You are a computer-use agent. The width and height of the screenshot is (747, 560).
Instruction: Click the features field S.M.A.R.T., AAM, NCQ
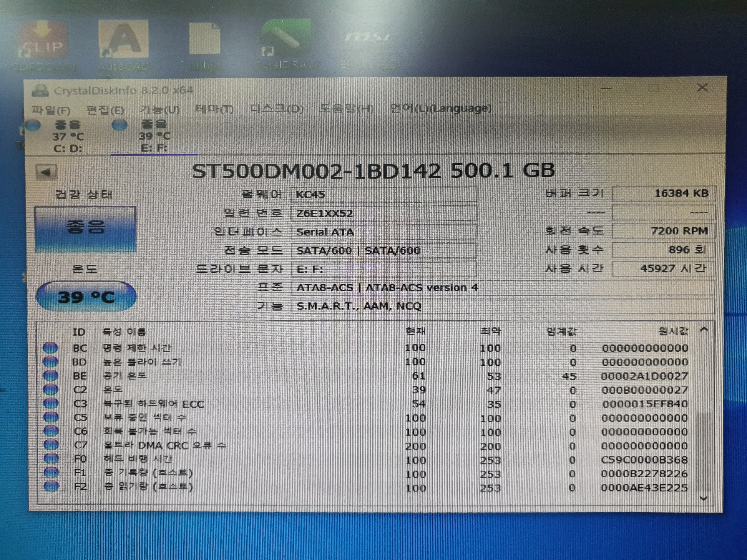click(x=503, y=306)
